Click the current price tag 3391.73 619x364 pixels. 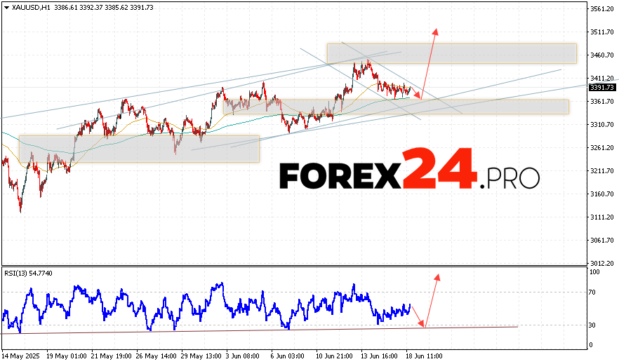(x=603, y=88)
